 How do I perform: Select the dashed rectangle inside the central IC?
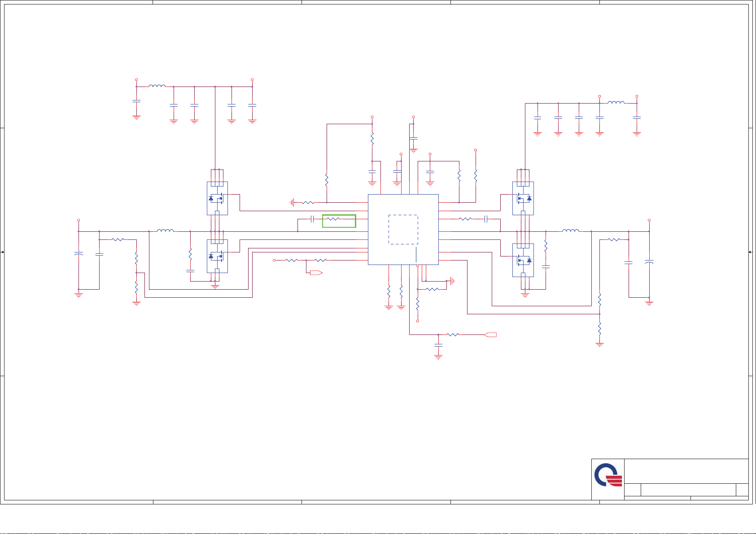(403, 229)
